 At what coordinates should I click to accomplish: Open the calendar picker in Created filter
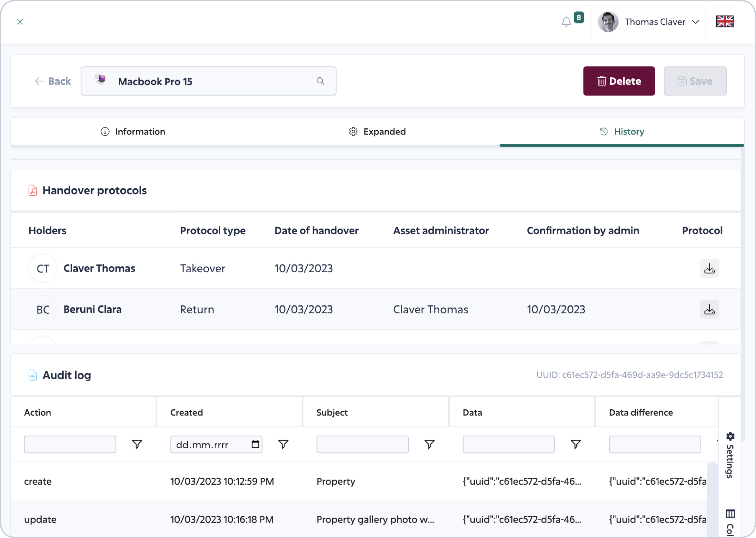[255, 444]
